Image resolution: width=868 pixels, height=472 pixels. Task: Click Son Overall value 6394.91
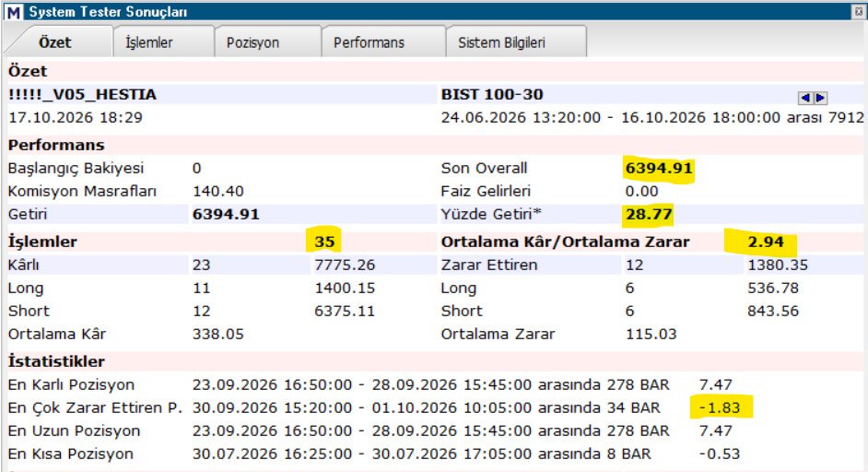coord(659,168)
